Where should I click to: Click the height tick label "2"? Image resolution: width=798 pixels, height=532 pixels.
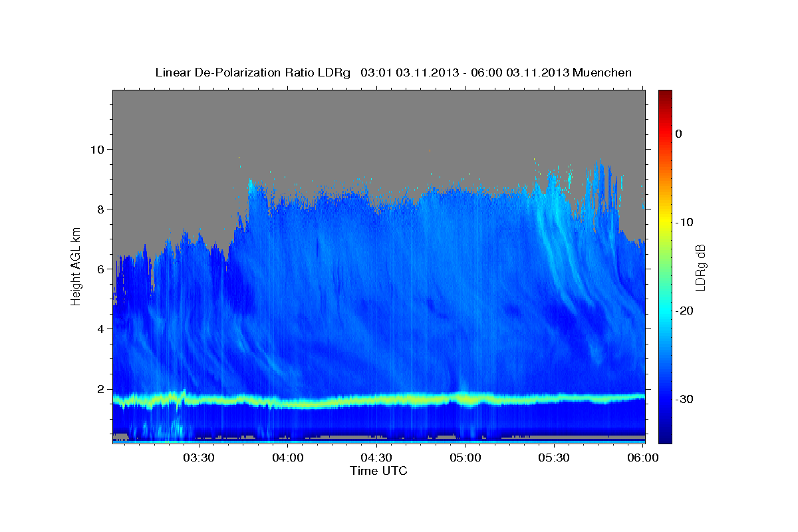102,389
